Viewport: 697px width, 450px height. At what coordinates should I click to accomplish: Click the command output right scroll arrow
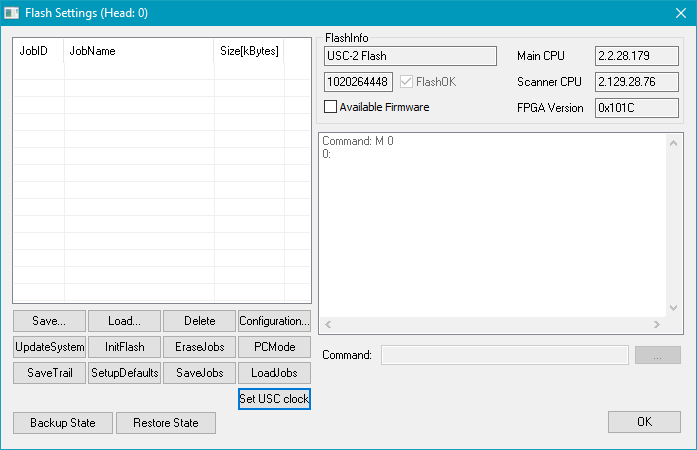pos(656,325)
